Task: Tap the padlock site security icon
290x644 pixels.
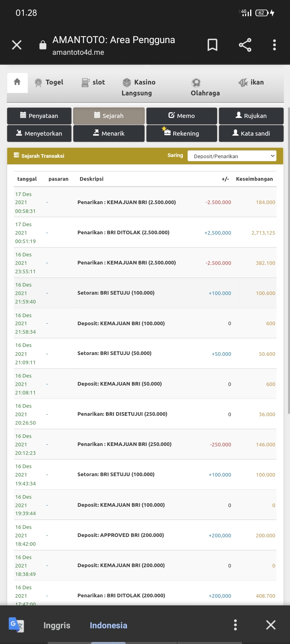Action: (x=43, y=45)
